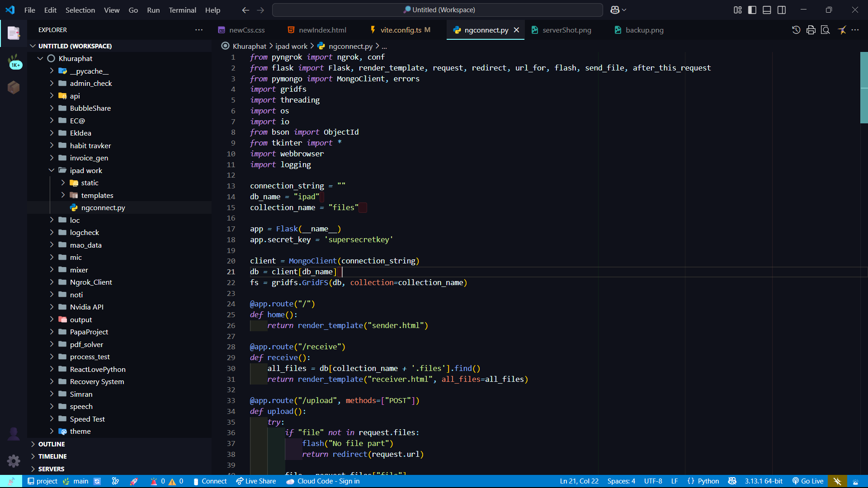
Task: Click the Khuraphat breadcrumb above the code
Action: (249, 46)
